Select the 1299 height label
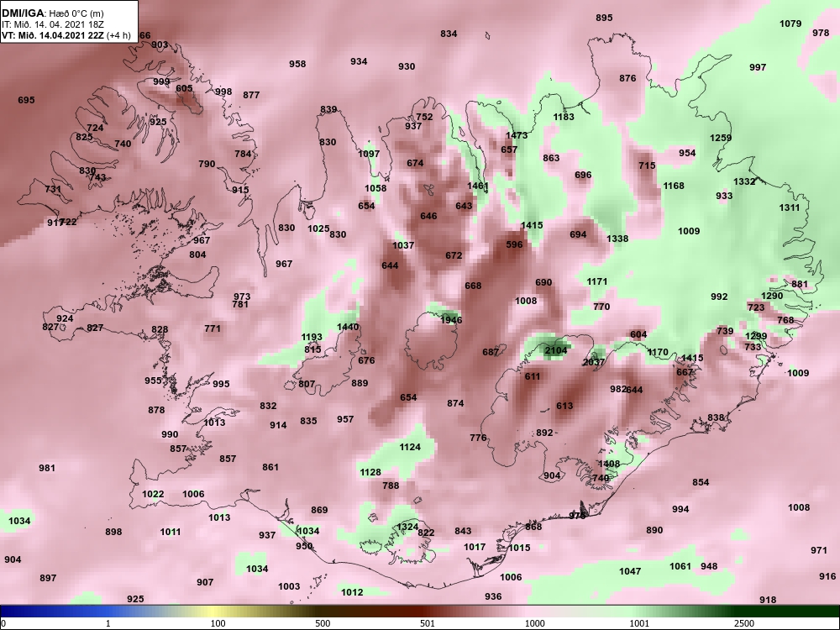 pyautogui.click(x=756, y=336)
